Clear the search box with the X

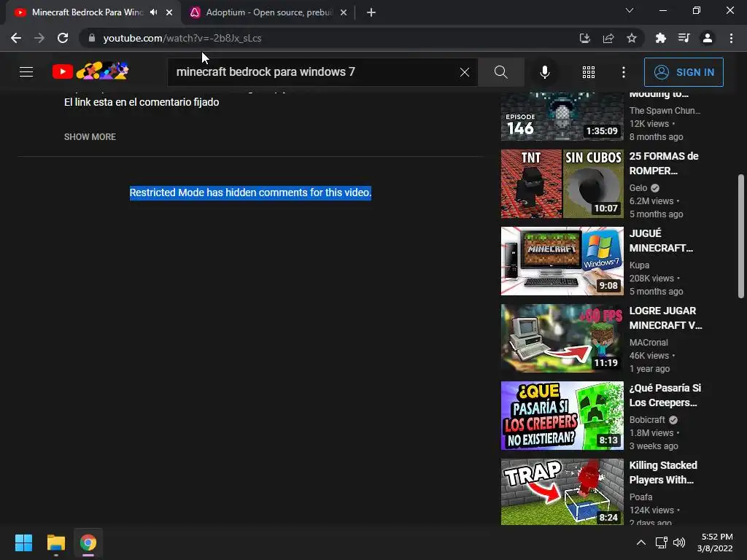tap(465, 72)
